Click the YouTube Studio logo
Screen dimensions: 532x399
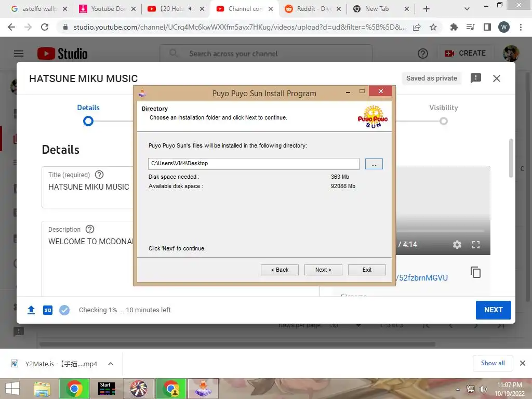coord(62,54)
